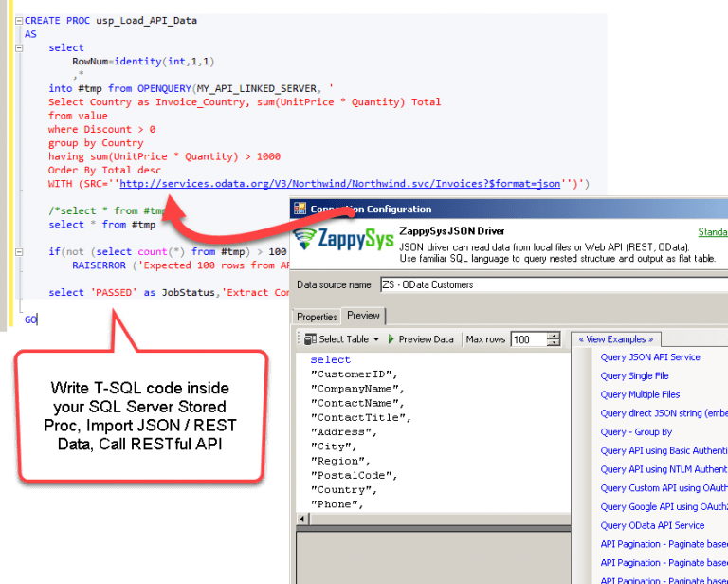Open Query Custom API using OAuth example
Screen dimensions: 728x584
[x=664, y=488]
